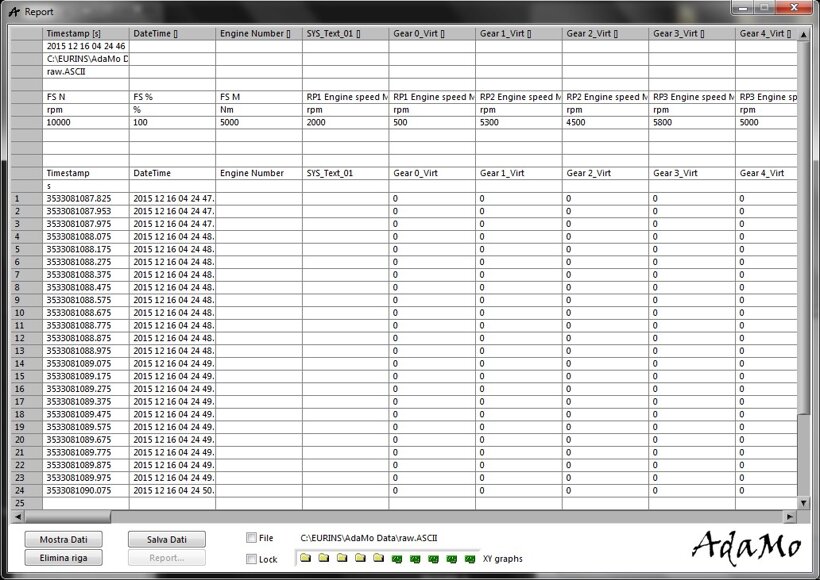Click the vertical scrollbar down arrow

point(804,503)
